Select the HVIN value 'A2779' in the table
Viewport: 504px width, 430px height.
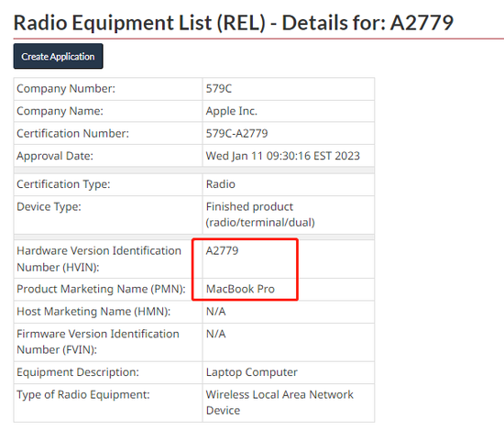tap(222, 251)
